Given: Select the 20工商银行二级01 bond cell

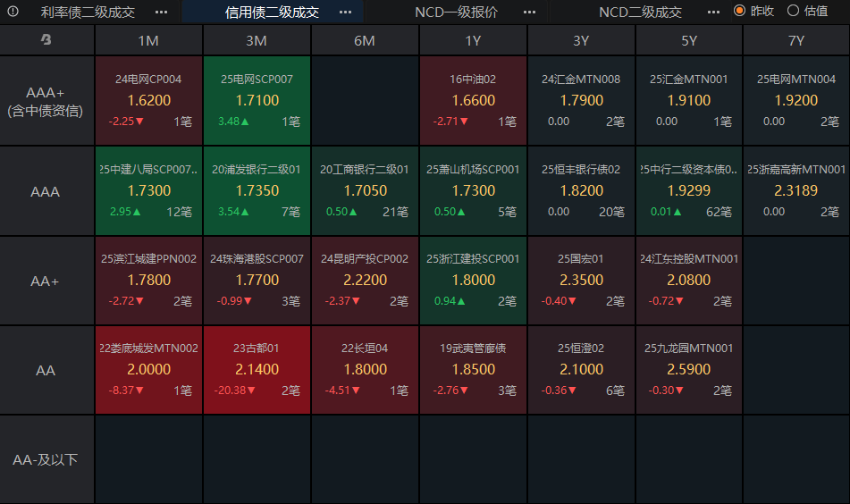Looking at the screenshot, I should pyautogui.click(x=365, y=190).
